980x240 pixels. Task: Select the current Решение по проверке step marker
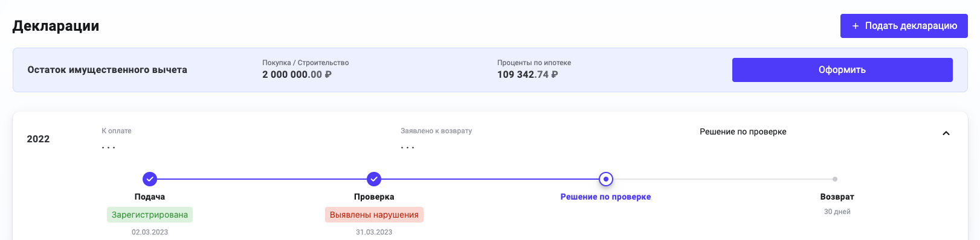tap(606, 179)
